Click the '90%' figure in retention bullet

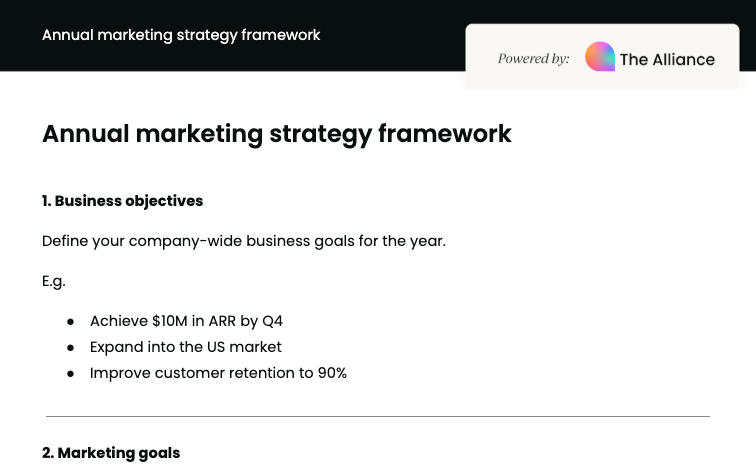click(332, 373)
